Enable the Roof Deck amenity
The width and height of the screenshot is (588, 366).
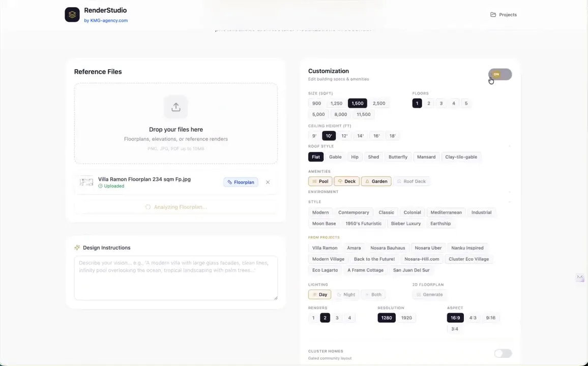(x=411, y=181)
